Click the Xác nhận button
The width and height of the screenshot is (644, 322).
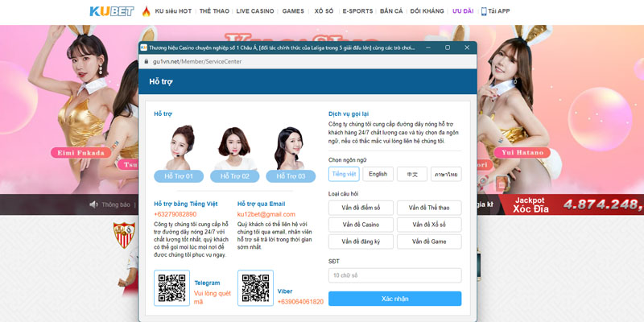[395, 299]
